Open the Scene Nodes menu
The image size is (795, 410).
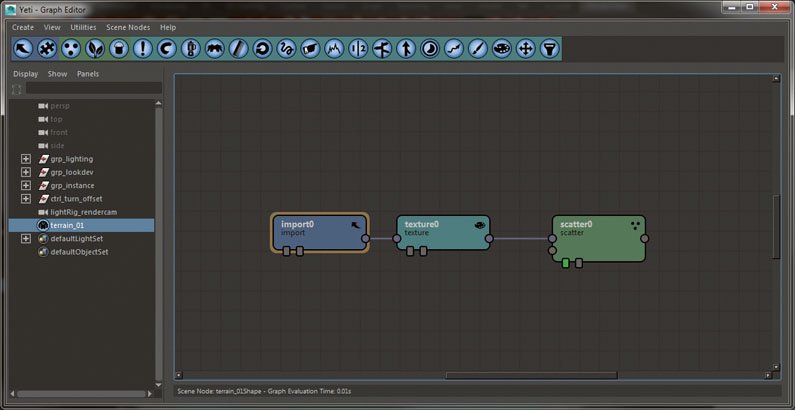(128, 27)
